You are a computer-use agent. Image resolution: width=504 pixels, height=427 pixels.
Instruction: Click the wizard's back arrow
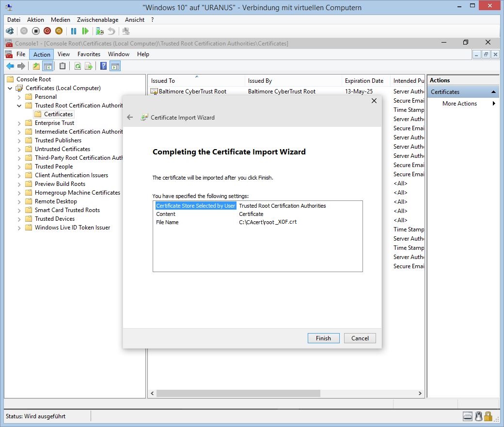[x=130, y=117]
